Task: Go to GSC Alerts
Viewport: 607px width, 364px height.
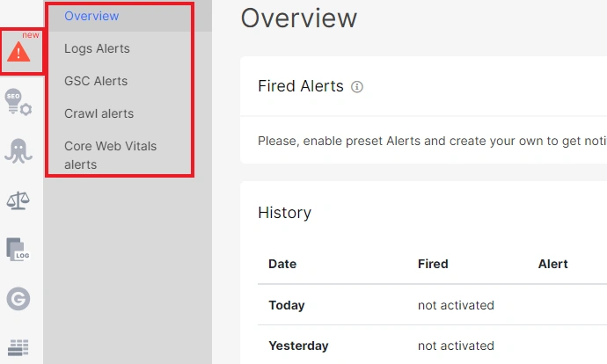Action: pyautogui.click(x=96, y=81)
